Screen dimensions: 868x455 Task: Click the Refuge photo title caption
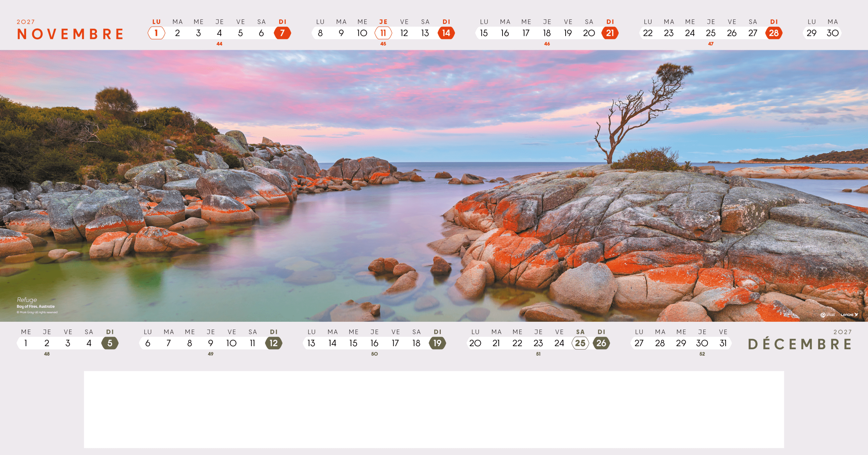click(x=27, y=300)
